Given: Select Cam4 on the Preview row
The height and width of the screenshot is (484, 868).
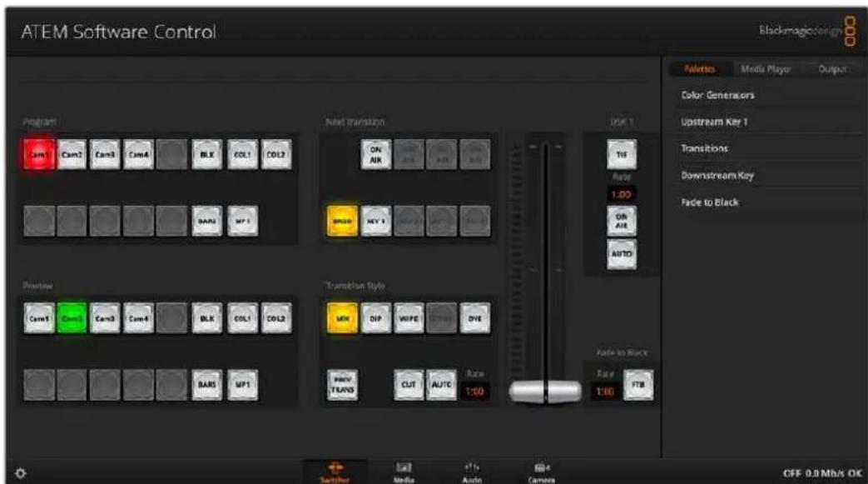Looking at the screenshot, I should pyautogui.click(x=138, y=318).
